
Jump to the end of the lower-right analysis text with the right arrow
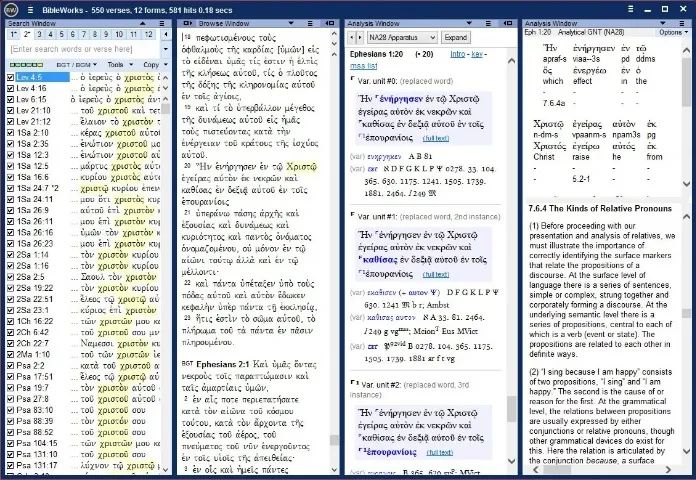668,469
